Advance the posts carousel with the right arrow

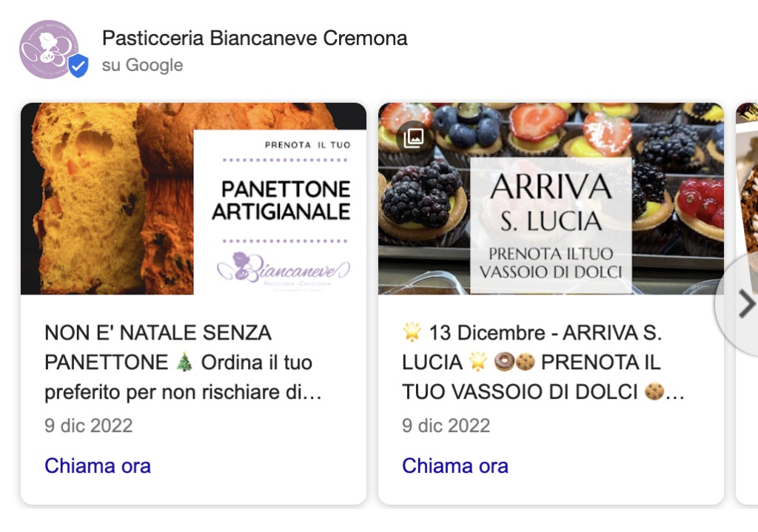746,304
